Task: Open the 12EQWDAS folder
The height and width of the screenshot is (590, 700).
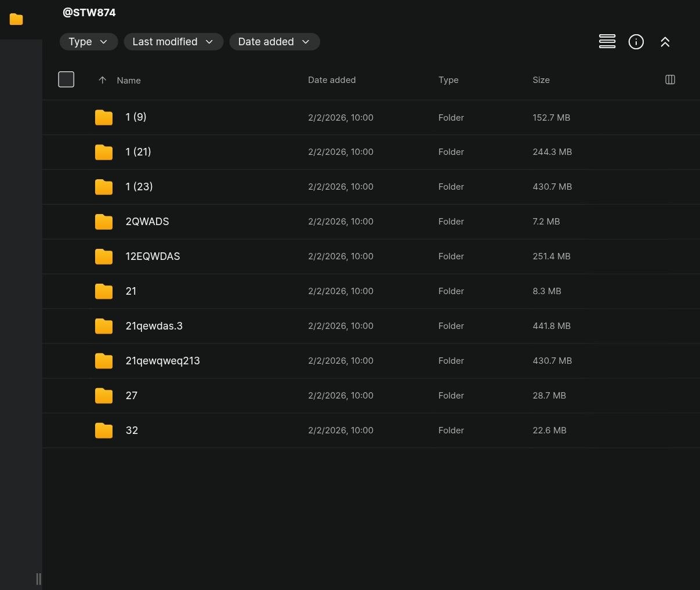Action: [x=153, y=256]
